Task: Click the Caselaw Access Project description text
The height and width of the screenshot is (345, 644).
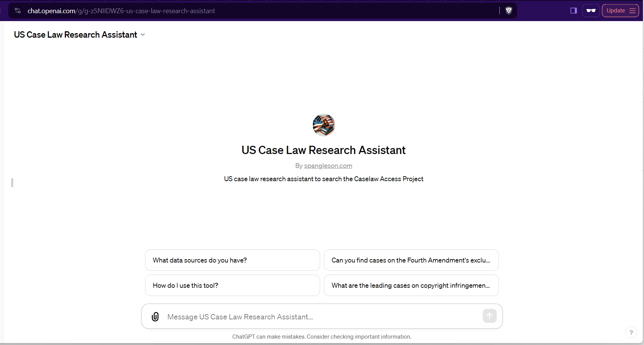Action: coord(324,179)
